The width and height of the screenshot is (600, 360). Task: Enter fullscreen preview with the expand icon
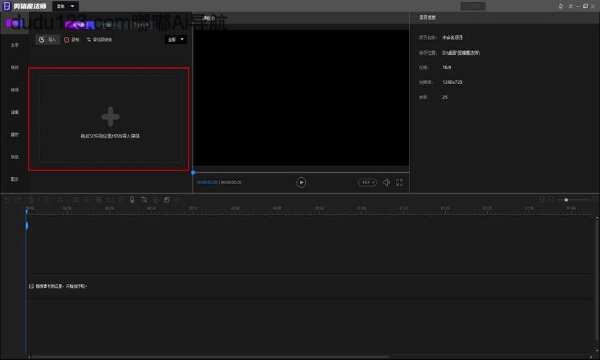(x=399, y=182)
